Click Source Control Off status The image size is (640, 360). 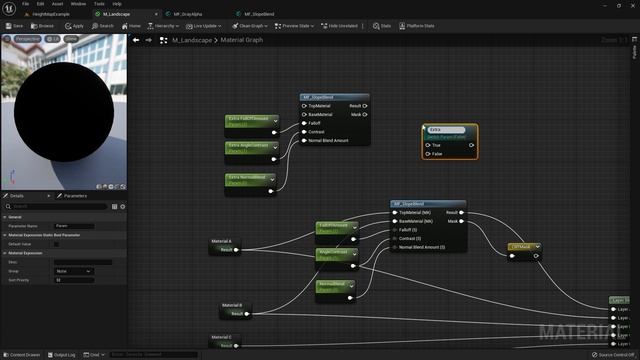pos(613,355)
